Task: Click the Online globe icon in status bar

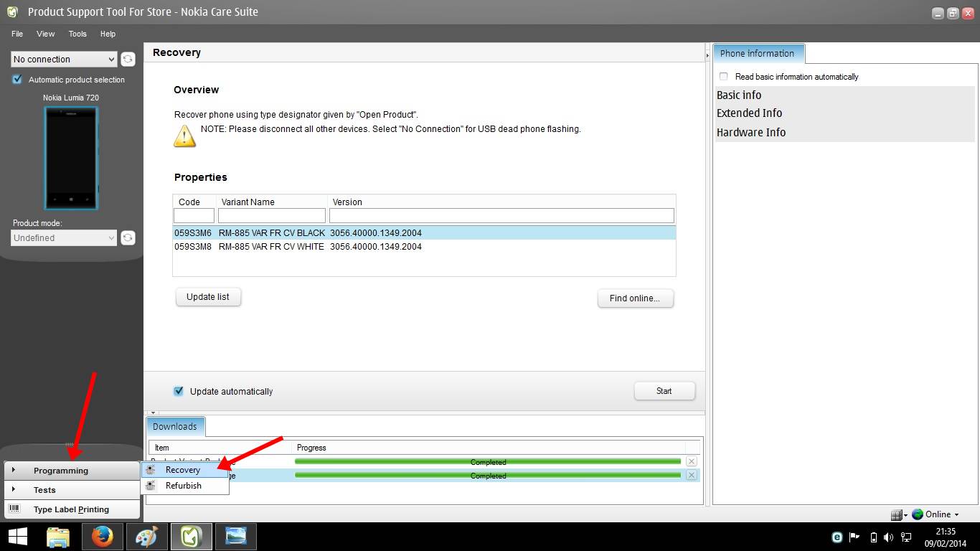Action: [918, 514]
